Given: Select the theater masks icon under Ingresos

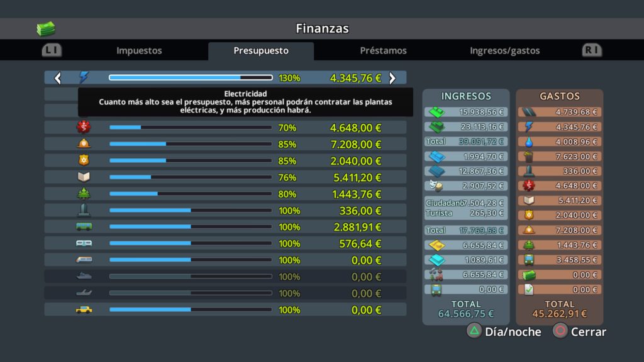Looking at the screenshot, I should pyautogui.click(x=434, y=185).
